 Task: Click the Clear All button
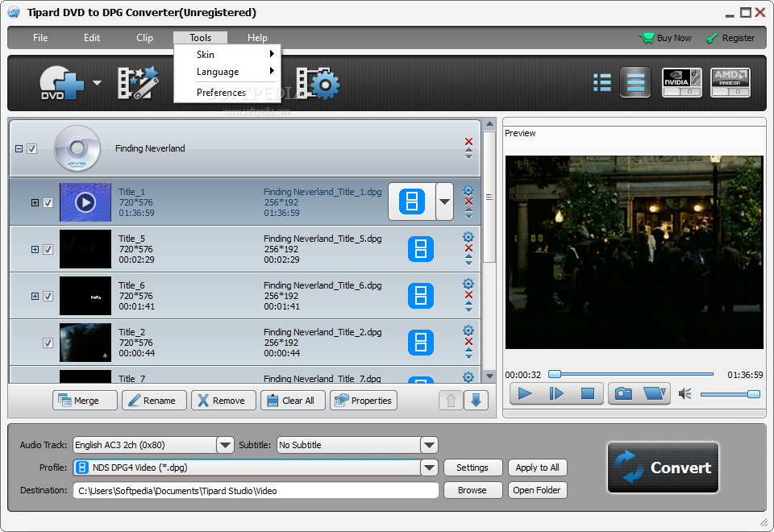293,401
